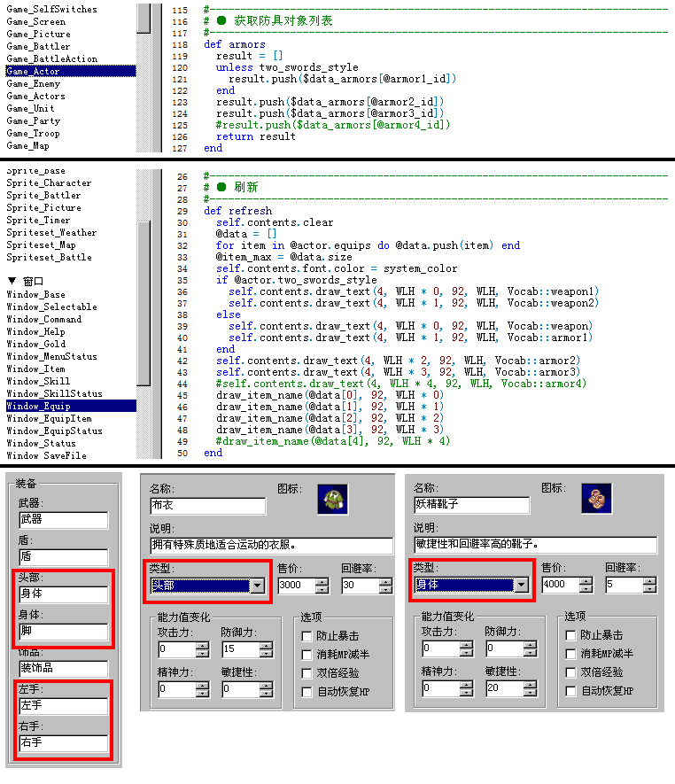Click the 右手 term field

point(64,743)
